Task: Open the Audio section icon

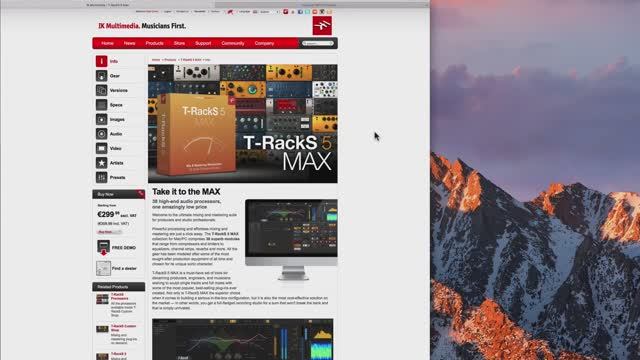Action: tap(102, 134)
